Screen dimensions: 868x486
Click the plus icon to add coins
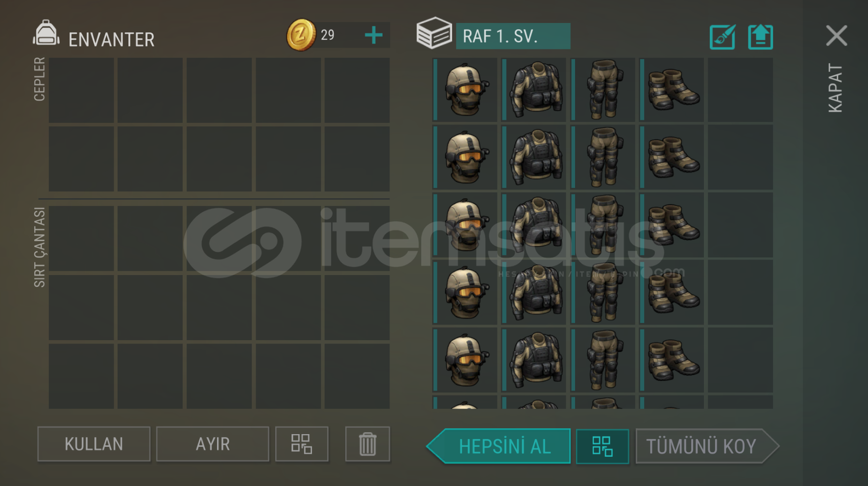[x=373, y=35]
